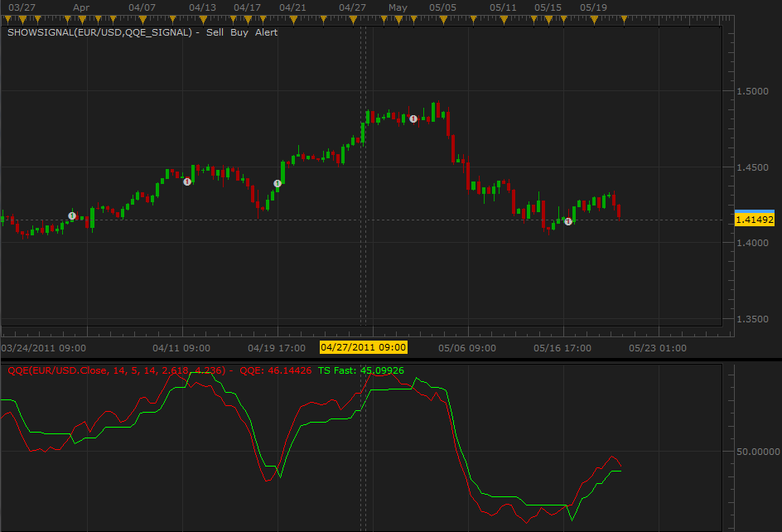Click the 04/11 09:00 time axis label
The height and width of the screenshot is (532, 782).
(181, 348)
